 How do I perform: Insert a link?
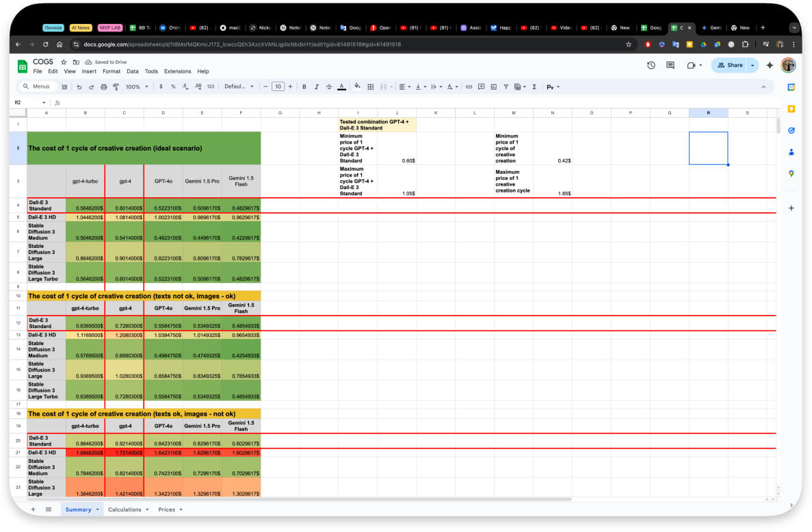point(469,87)
